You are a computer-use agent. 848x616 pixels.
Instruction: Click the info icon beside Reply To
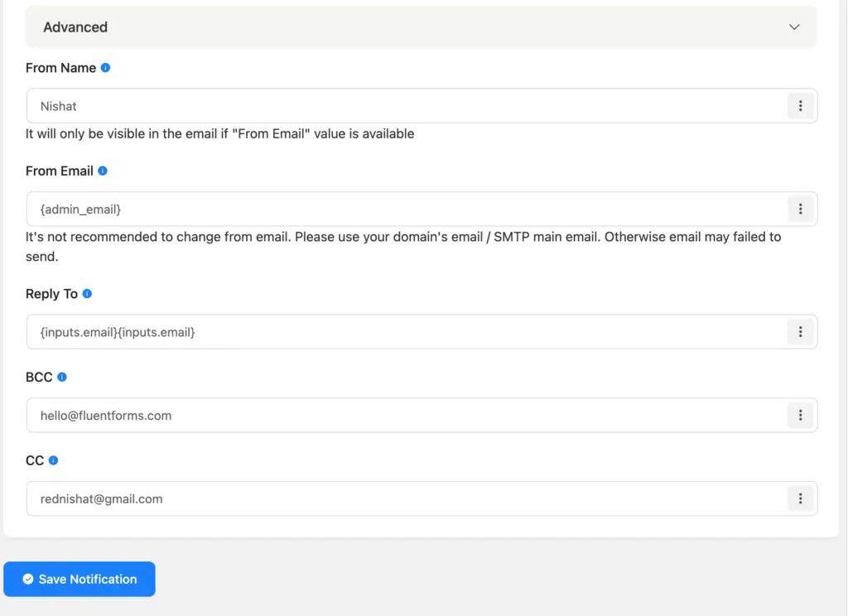coord(87,293)
